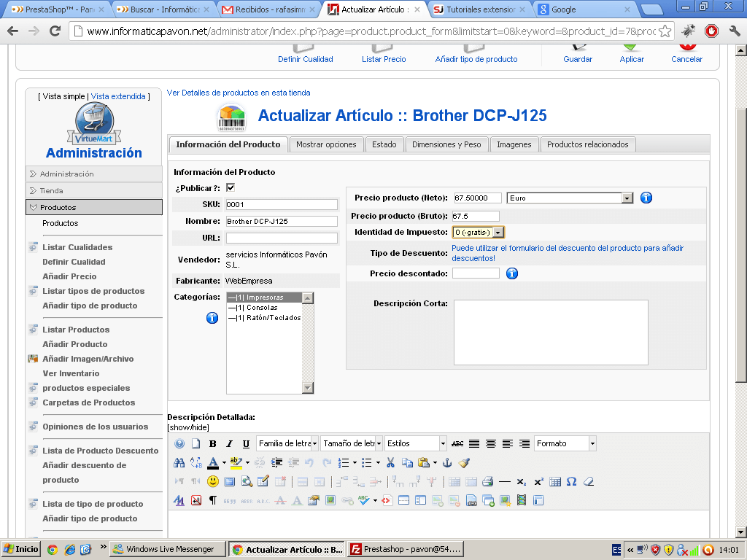This screenshot has width=747, height=560.
Task: Click the cleanup brush icon
Action: click(463, 462)
